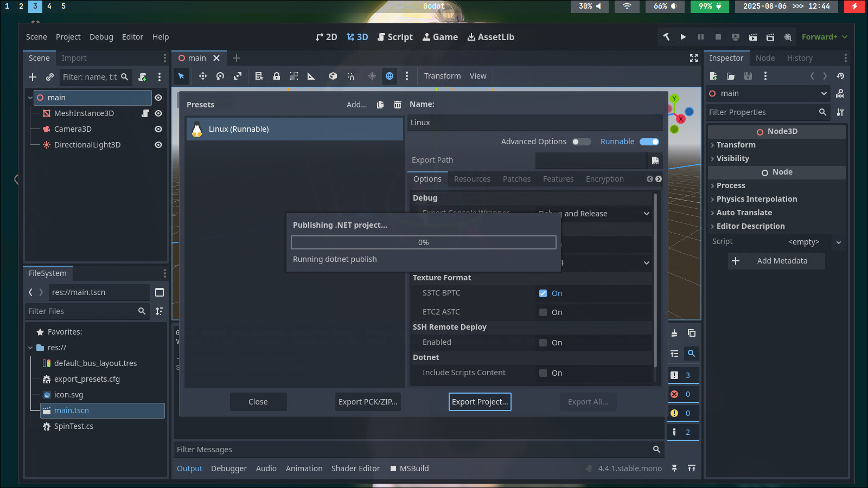Collapse the res:// folder tree
Viewport: 868px width, 488px height.
click(x=30, y=348)
